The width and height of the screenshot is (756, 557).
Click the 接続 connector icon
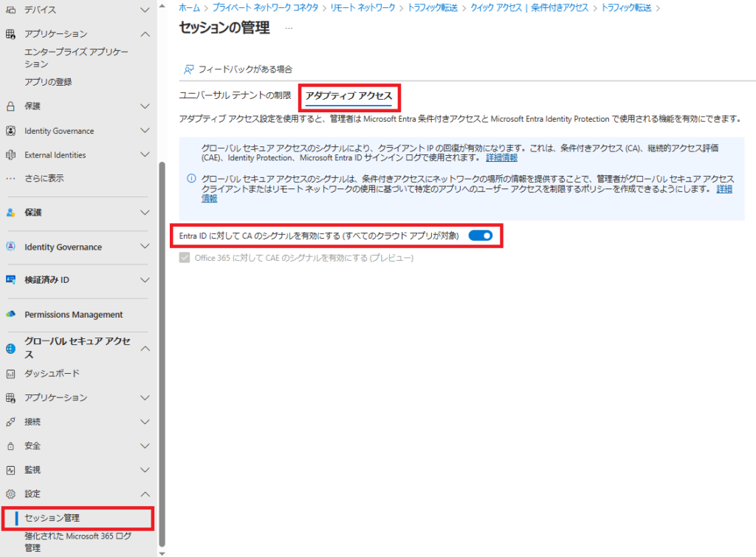pyautogui.click(x=10, y=422)
